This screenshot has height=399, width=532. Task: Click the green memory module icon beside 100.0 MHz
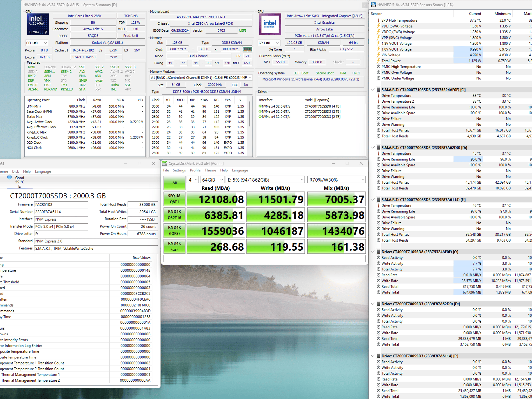coord(247,49)
